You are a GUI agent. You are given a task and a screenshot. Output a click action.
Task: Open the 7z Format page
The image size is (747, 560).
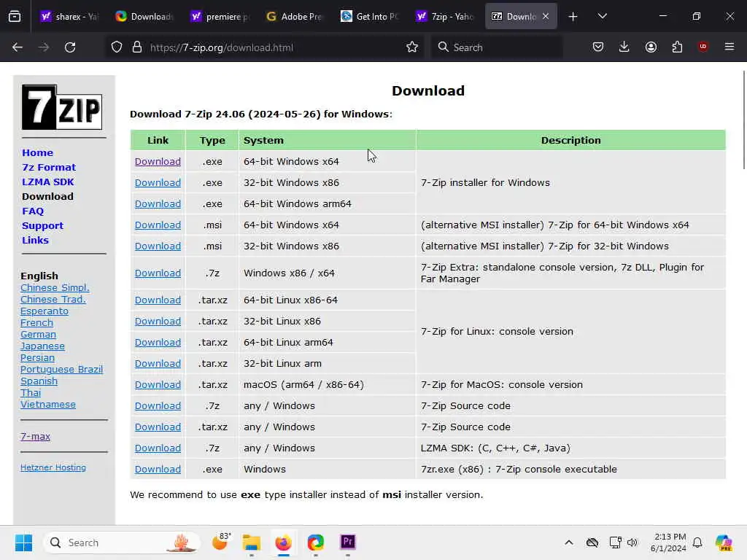49,167
